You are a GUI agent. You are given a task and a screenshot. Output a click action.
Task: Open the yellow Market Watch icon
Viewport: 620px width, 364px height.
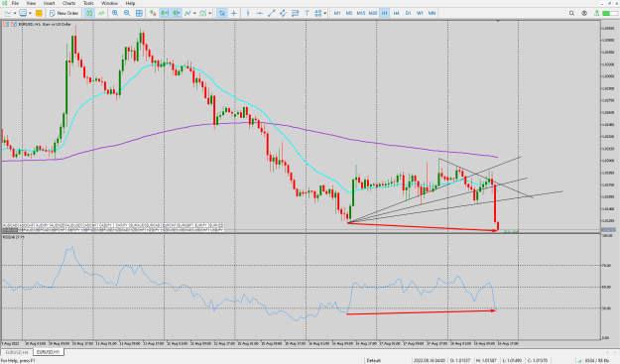(x=39, y=13)
